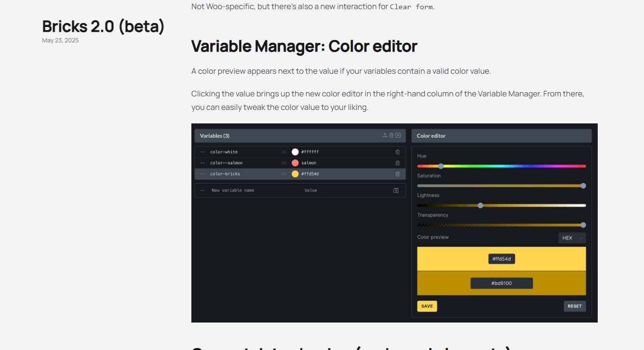This screenshot has width=644, height=350.
Task: Click the RESET button in Color editor
Action: [575, 306]
